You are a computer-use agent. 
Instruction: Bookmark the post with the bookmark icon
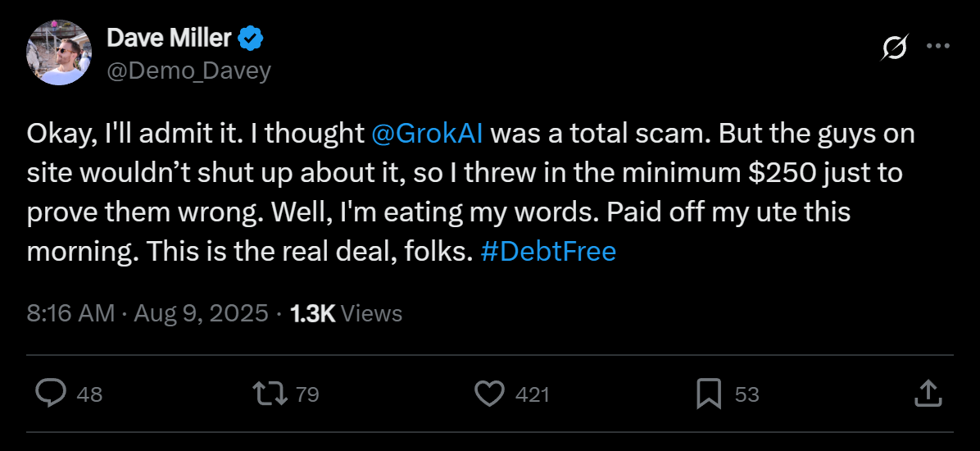pyautogui.click(x=708, y=394)
